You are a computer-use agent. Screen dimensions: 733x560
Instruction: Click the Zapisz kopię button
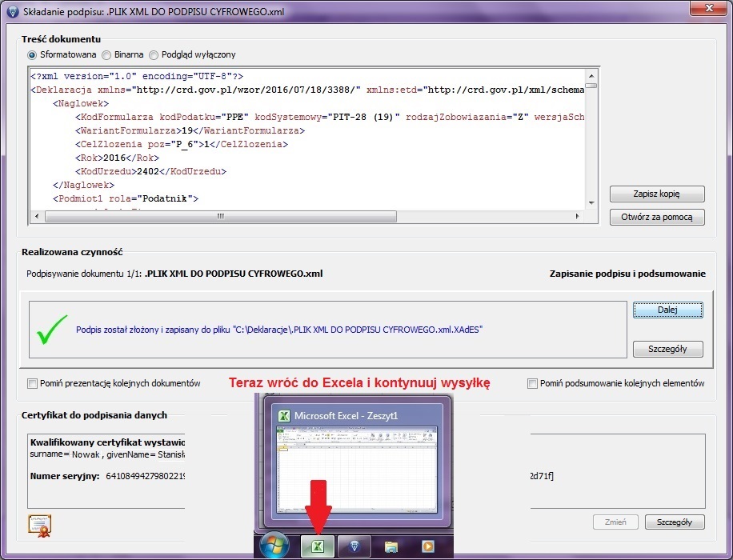point(657,194)
